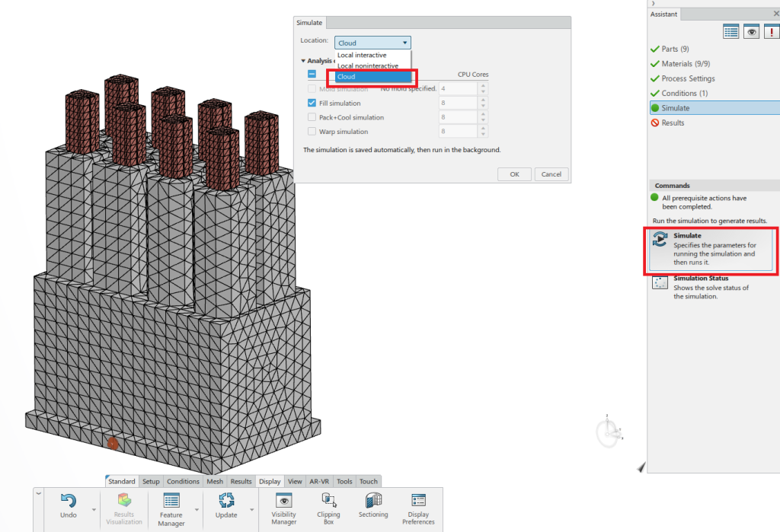Enable the Pack+Cool simulation checkbox
The image size is (780, 532).
(312, 117)
